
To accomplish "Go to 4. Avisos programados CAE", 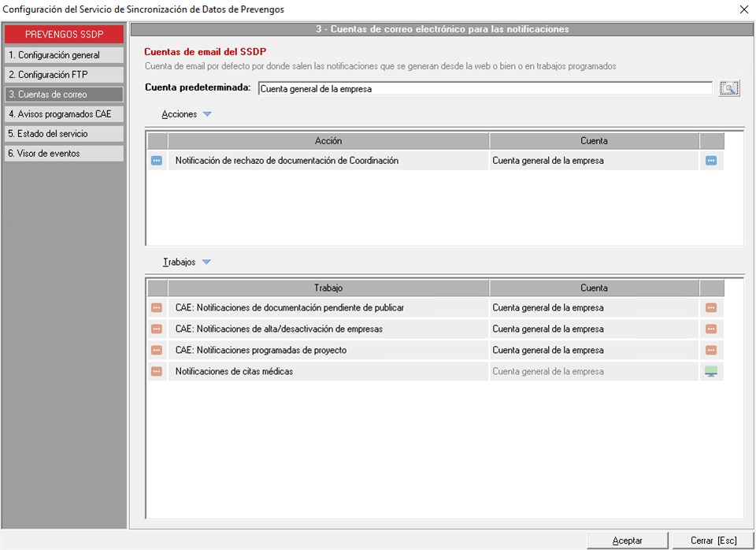I will click(x=64, y=114).
